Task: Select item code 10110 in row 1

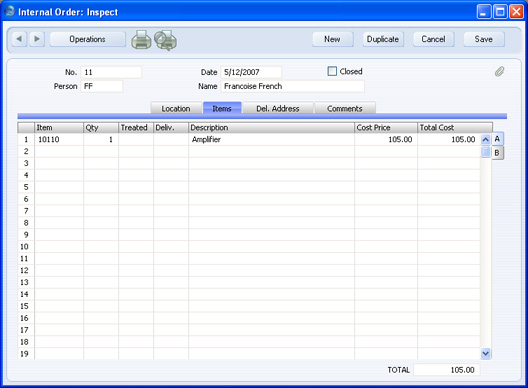Action: pos(59,139)
